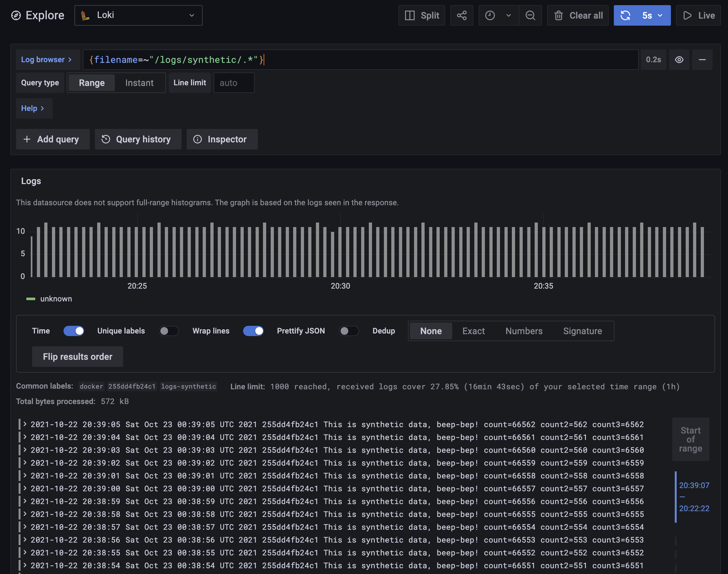The height and width of the screenshot is (574, 728).
Task: Toggle the Time switch off
Action: 74,331
